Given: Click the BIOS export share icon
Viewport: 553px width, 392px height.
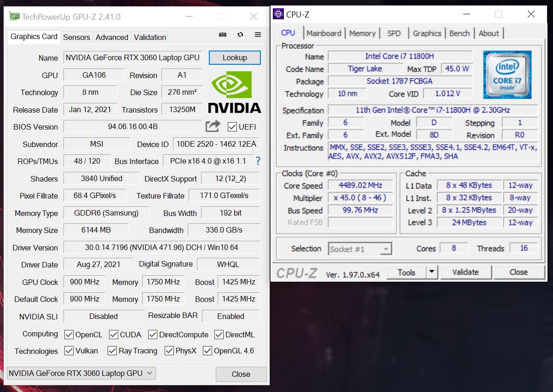Looking at the screenshot, I should pos(213,126).
